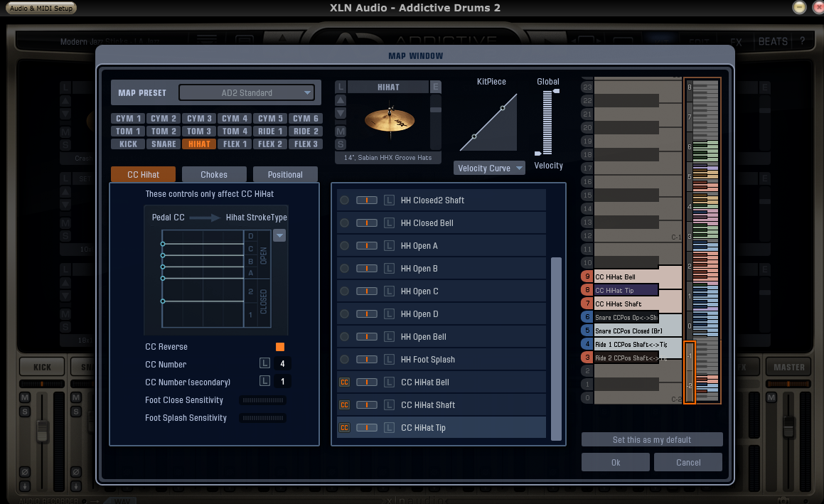Select the TOM 3 kitpiece button
824x504 pixels.
coord(199,132)
